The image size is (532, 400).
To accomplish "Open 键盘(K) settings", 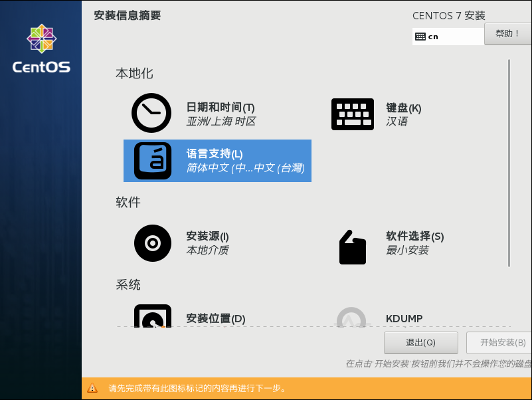I will [403, 108].
